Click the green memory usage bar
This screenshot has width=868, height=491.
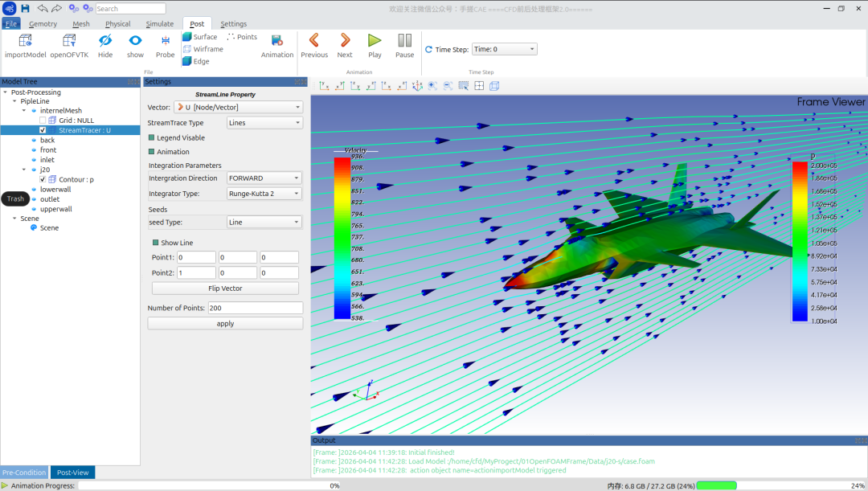point(716,485)
